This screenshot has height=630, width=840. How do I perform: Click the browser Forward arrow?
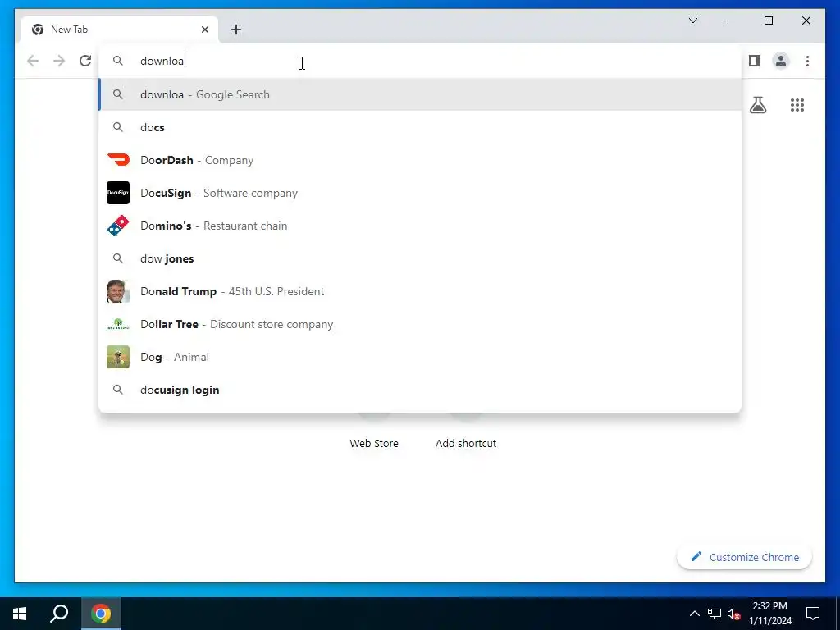[x=59, y=61]
